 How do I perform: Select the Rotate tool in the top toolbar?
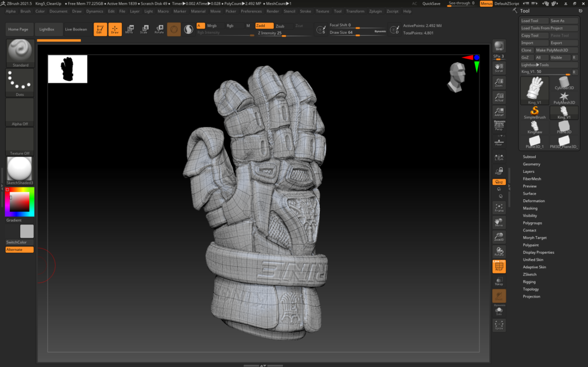159,29
